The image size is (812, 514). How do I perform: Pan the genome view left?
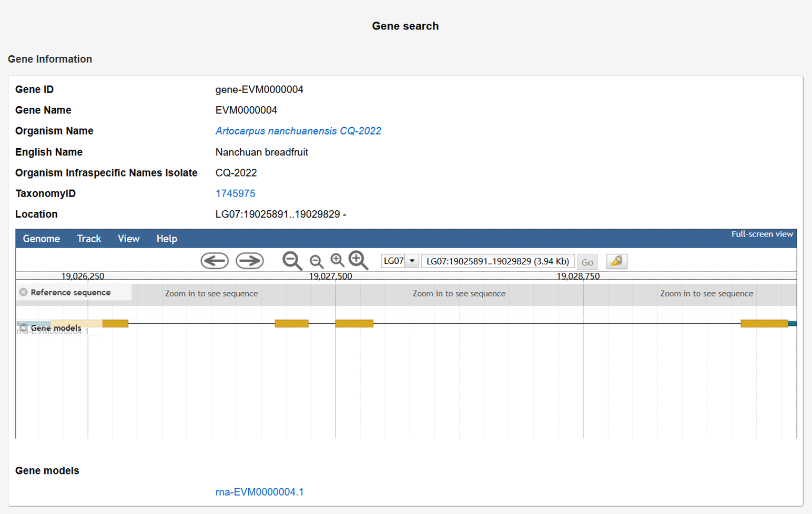(x=215, y=261)
